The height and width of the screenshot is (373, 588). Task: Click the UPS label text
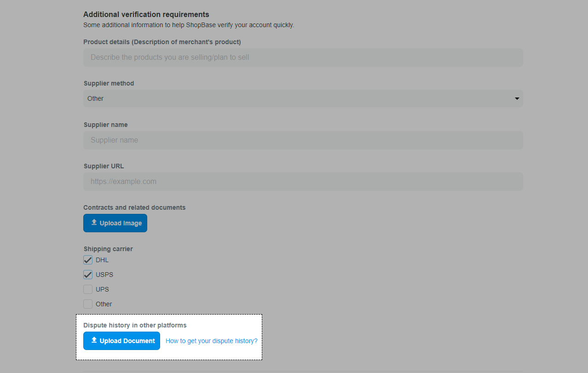pos(102,289)
